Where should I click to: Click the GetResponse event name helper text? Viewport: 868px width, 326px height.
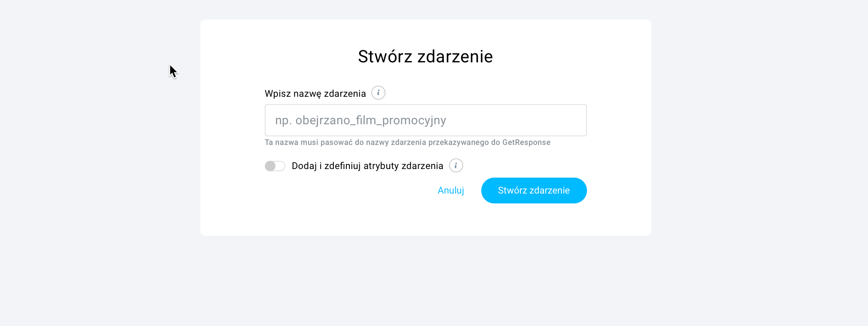coord(407,142)
